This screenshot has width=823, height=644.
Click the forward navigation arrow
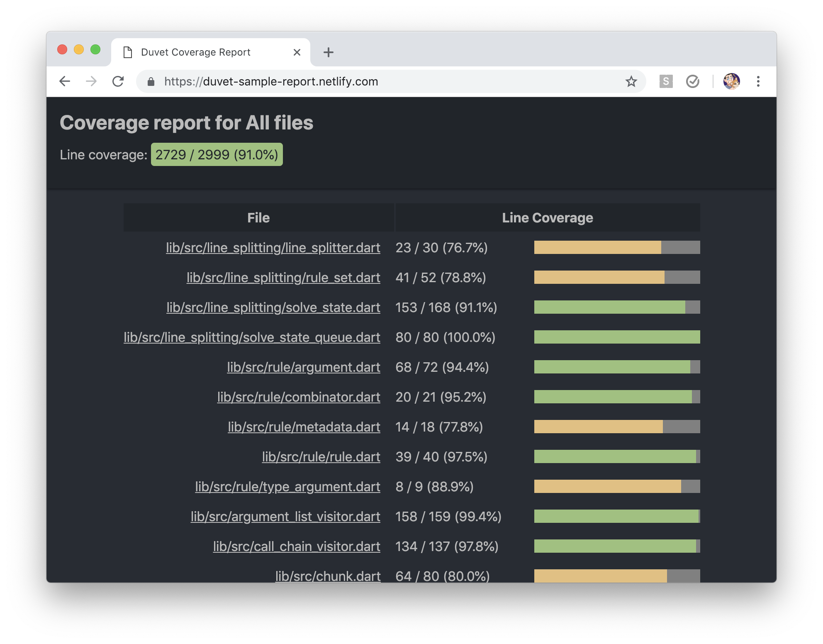tap(91, 81)
